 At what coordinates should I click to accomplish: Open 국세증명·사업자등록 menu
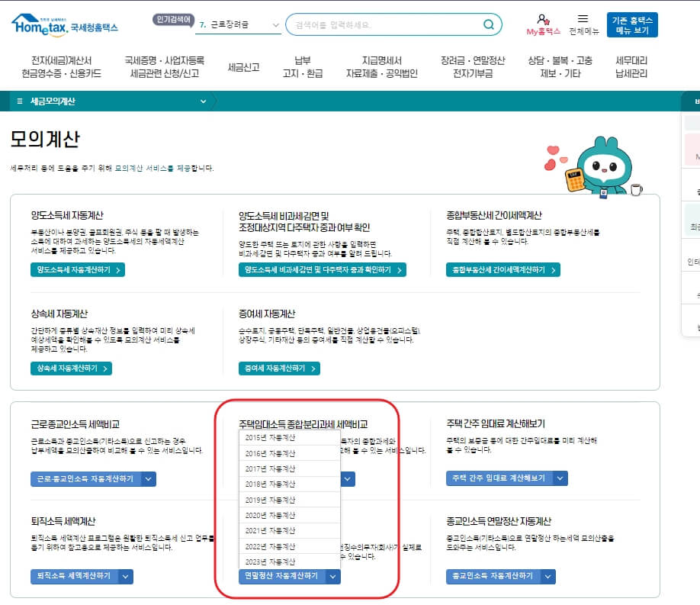coord(164,67)
